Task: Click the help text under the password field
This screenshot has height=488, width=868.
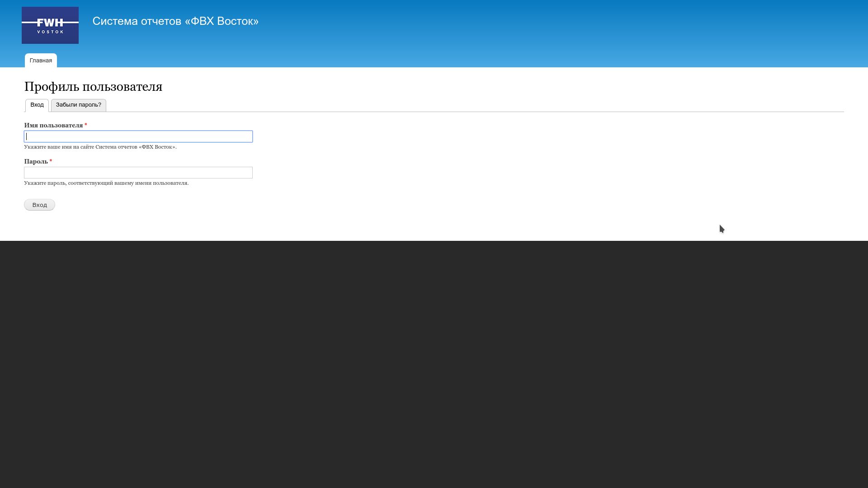Action: (106, 183)
